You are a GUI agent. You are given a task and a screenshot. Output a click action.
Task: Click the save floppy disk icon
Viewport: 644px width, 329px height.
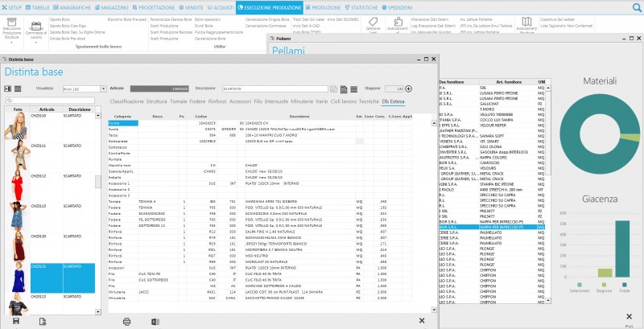click(x=16, y=321)
